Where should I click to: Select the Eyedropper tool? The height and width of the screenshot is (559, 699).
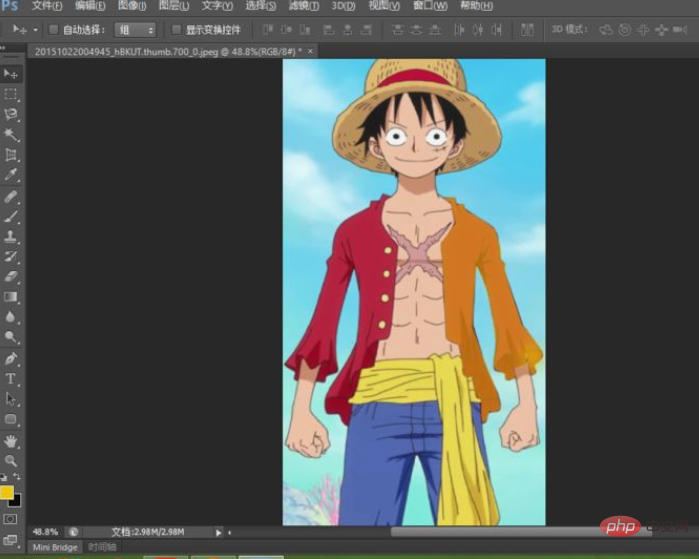click(10, 174)
